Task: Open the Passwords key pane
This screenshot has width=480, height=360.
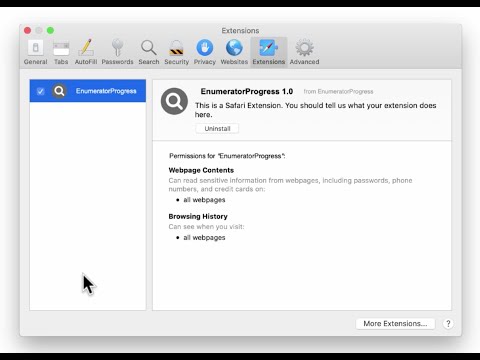Action: [117, 53]
